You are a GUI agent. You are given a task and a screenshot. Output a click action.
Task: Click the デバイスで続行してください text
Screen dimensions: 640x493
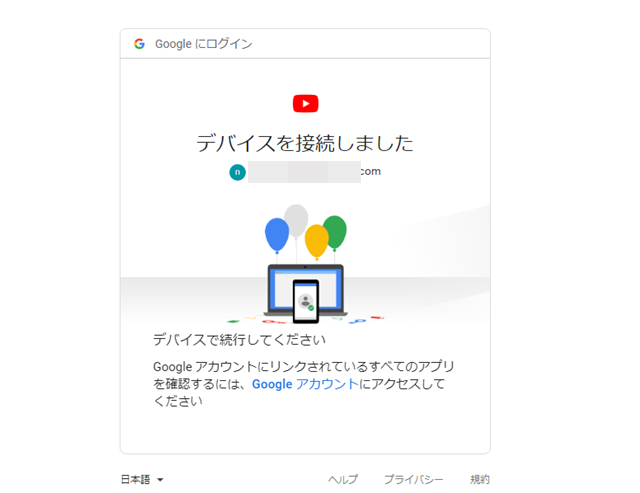[x=239, y=340]
